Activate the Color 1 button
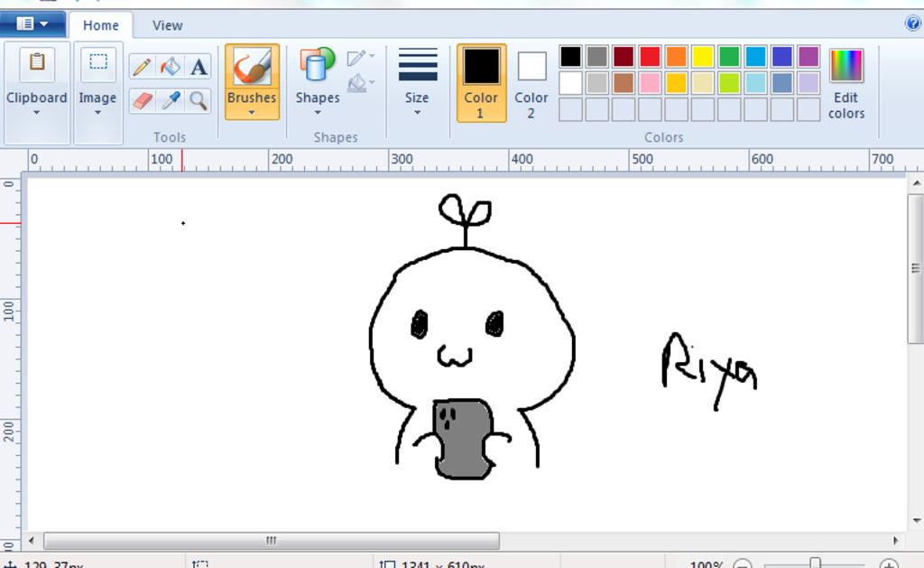Viewport: 924px width, 568px height. pyautogui.click(x=482, y=83)
